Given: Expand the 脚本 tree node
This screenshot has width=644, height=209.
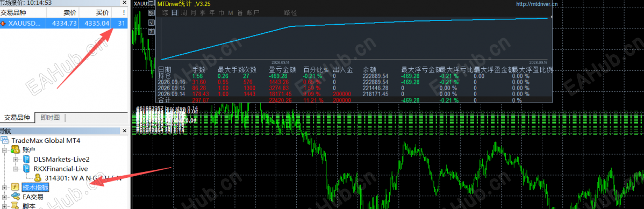Looking at the screenshot, I should (5, 206).
